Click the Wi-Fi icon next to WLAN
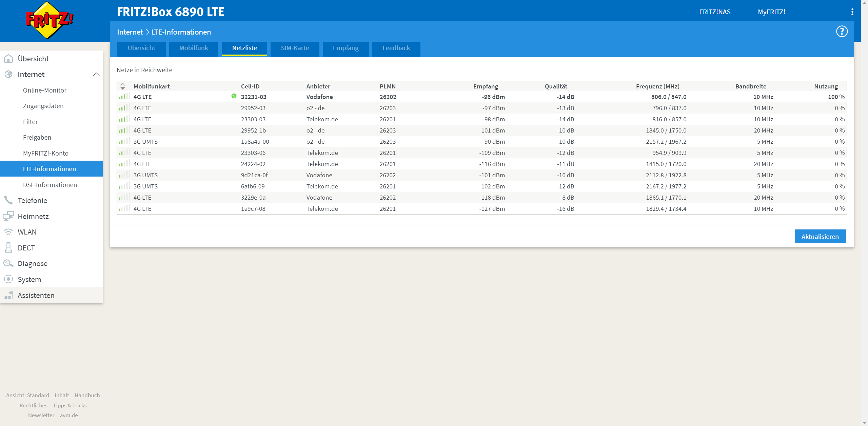Image resolution: width=868 pixels, height=426 pixels. click(8, 232)
